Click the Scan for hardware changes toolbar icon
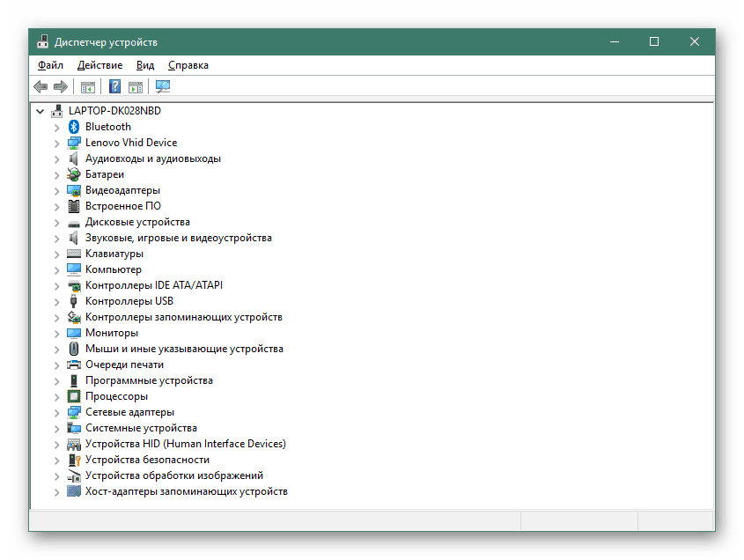Screen dimensions: 744x560 [x=162, y=86]
